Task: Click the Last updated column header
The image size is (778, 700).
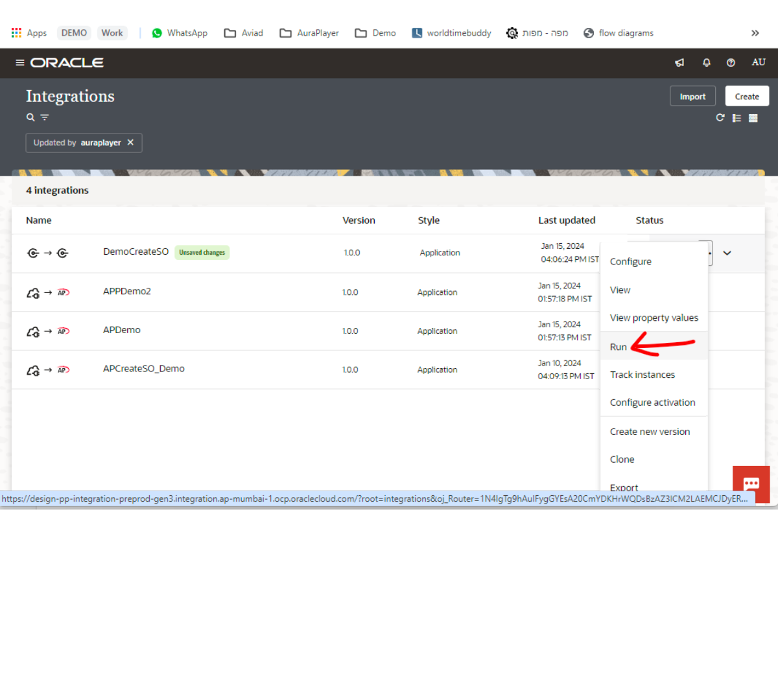Action: 567,220
